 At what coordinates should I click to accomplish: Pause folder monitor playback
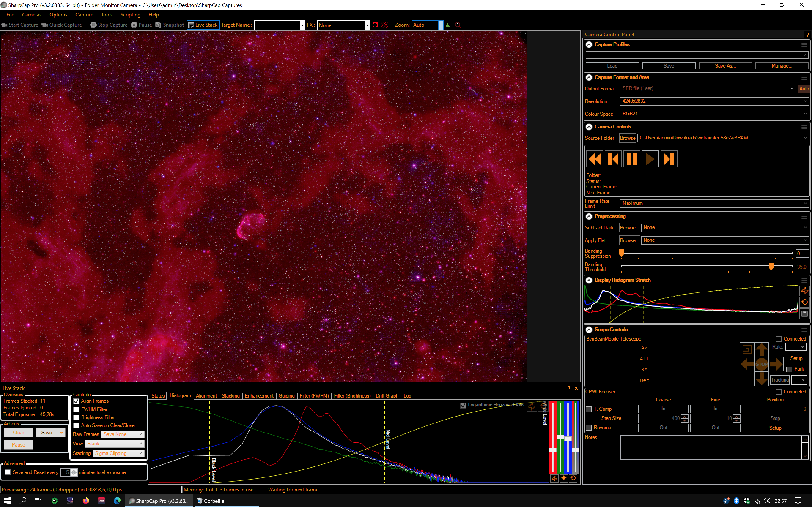(x=631, y=159)
